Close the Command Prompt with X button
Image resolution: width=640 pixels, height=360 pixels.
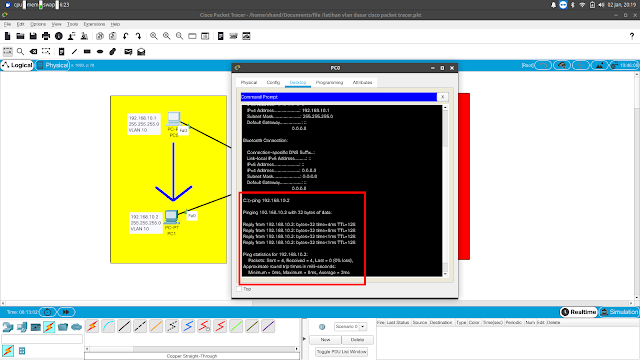click(442, 97)
